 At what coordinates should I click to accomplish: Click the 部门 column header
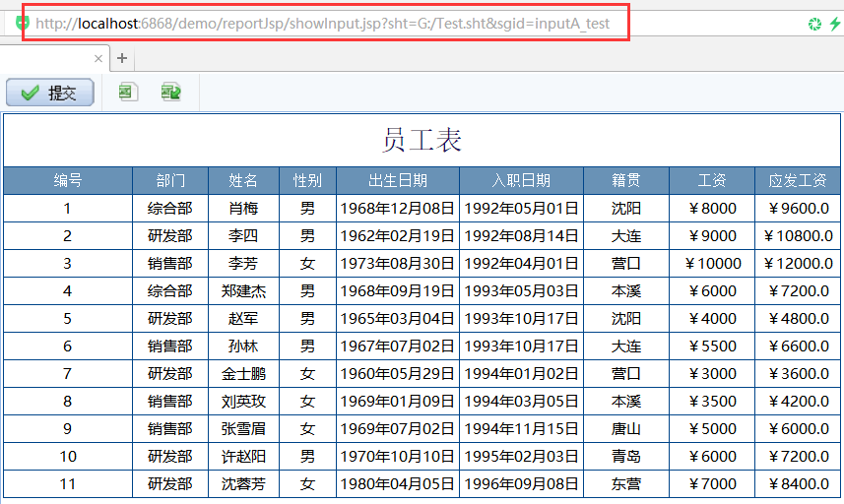point(170,180)
